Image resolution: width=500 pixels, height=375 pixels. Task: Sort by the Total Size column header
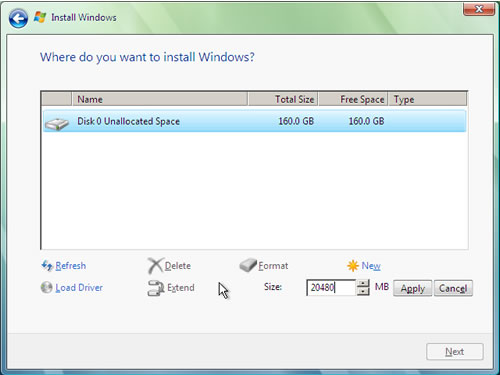point(283,99)
